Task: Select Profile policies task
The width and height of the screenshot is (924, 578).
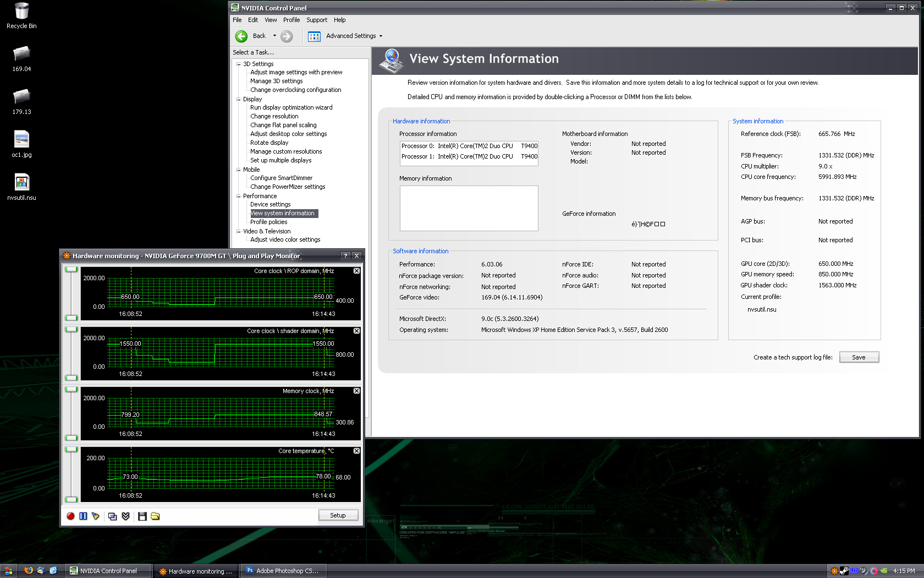Action: click(x=269, y=222)
